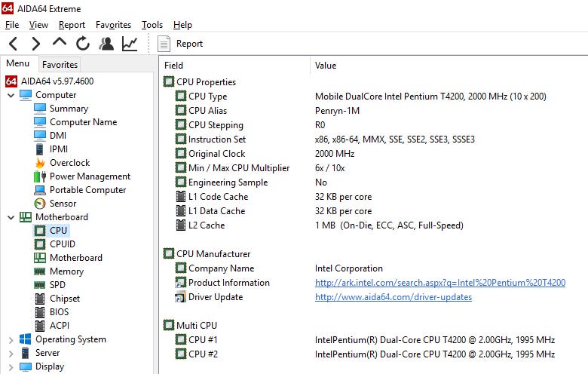The width and height of the screenshot is (588, 374).
Task: Switch to the Favorites tab
Action: click(60, 65)
